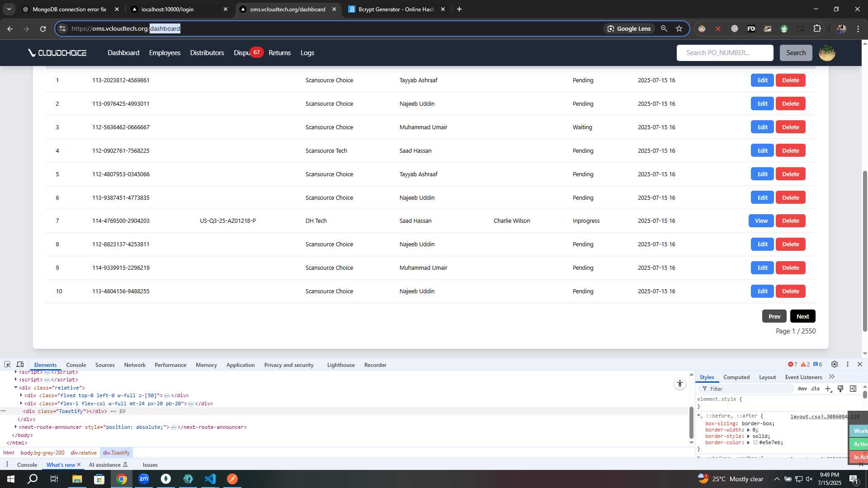This screenshot has height=488, width=868.
Task: Switch to the Console tab in DevTools
Action: (x=76, y=365)
